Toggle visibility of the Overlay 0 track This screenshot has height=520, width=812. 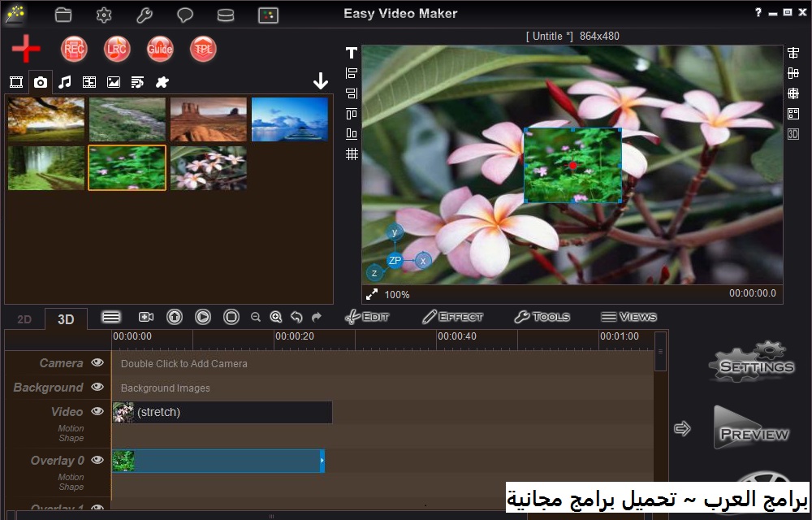tap(97, 461)
